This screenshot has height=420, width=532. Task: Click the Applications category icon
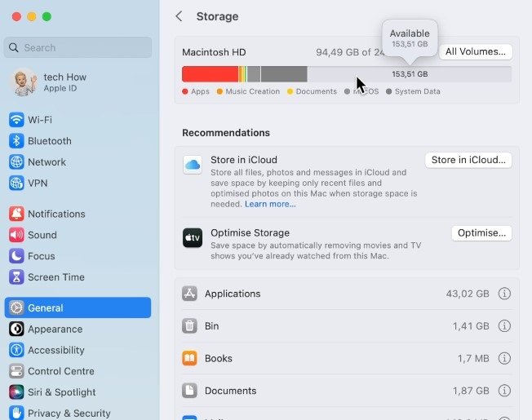(189, 294)
